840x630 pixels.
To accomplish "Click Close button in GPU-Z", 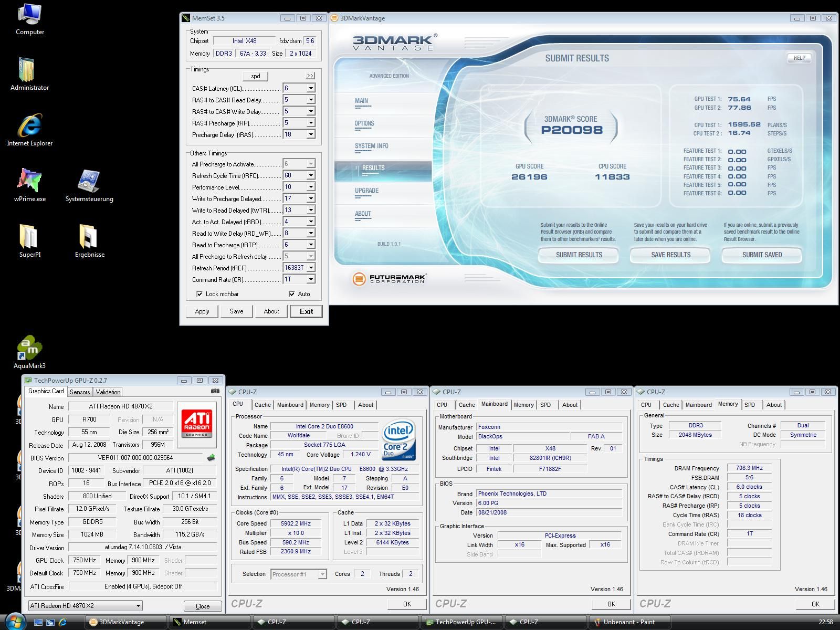I will pos(203,606).
